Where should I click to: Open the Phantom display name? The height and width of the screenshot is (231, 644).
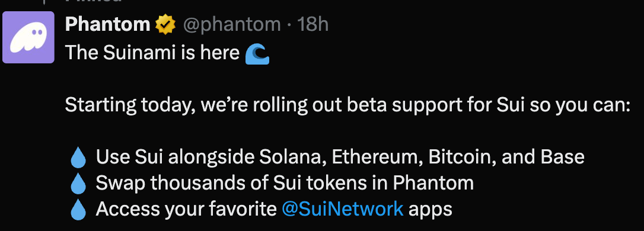click(107, 25)
